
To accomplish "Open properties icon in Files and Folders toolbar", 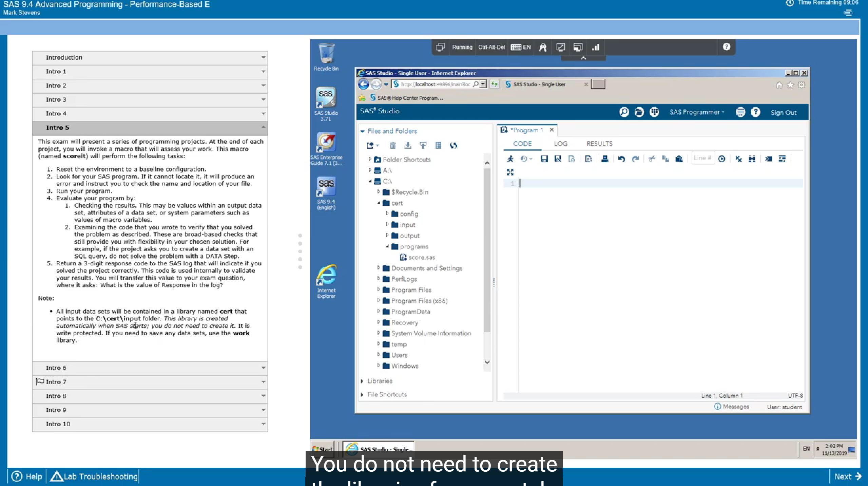I will tap(438, 146).
